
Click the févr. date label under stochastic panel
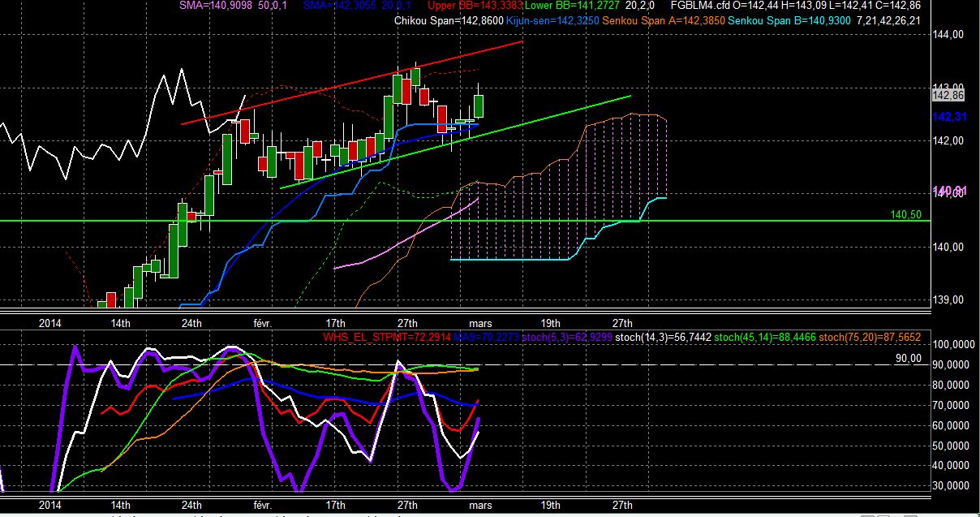coord(263,504)
